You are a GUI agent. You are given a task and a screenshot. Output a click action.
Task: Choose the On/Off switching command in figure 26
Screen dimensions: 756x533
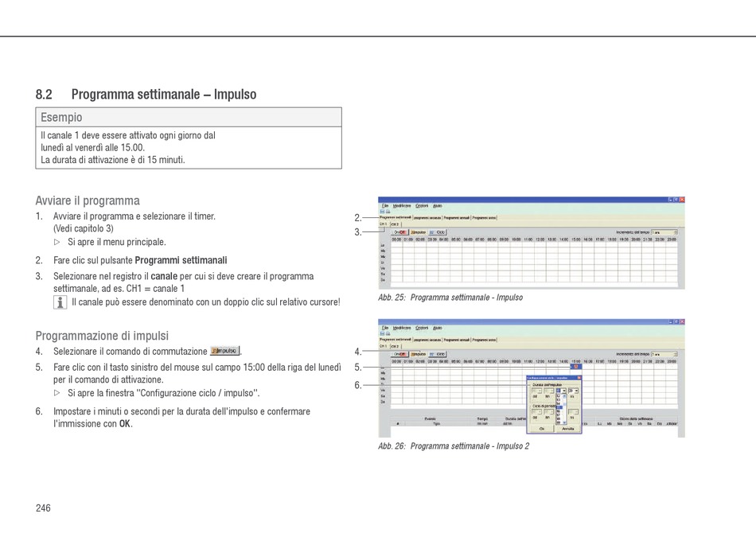(399, 354)
